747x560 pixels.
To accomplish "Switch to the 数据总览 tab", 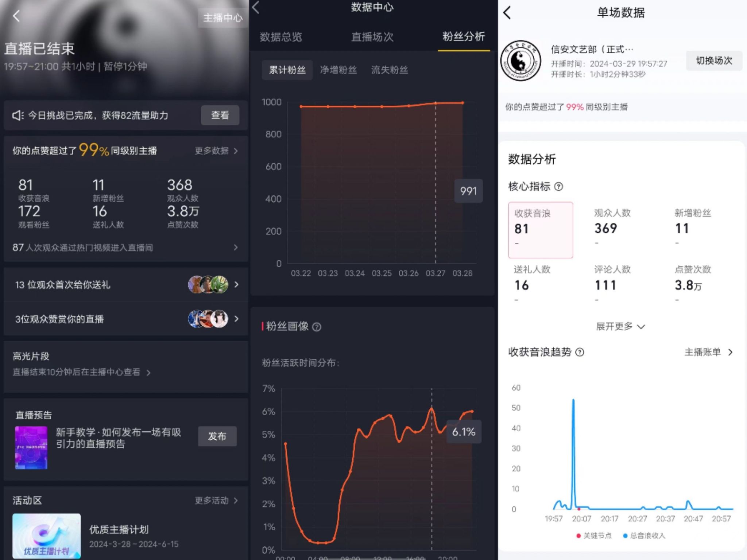I will (x=281, y=37).
